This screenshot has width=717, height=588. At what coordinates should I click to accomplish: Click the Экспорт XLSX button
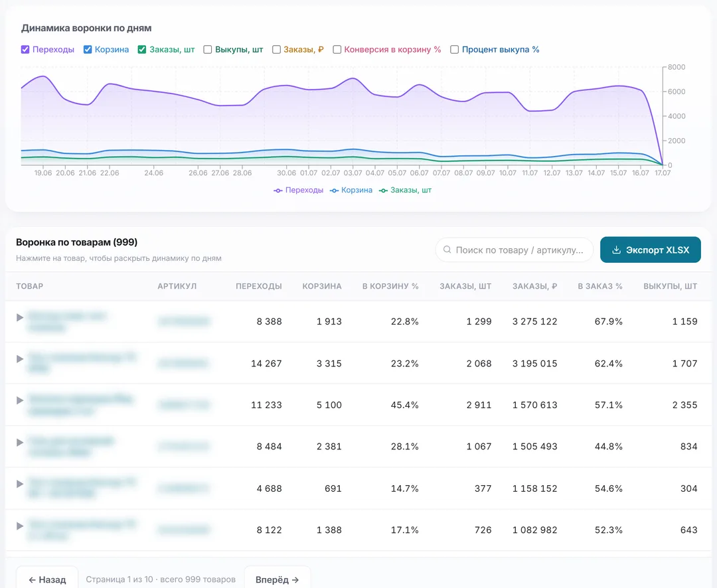tap(650, 250)
